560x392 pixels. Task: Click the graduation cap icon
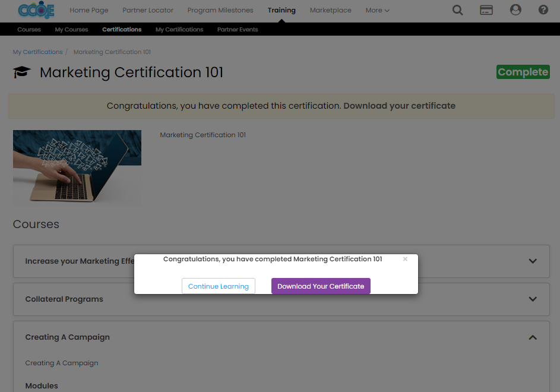22,72
